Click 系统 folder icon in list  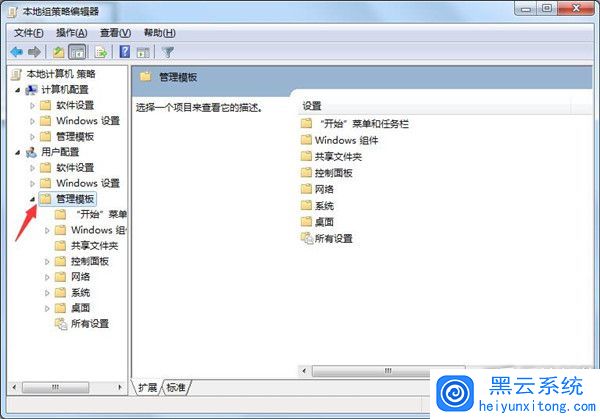point(306,205)
